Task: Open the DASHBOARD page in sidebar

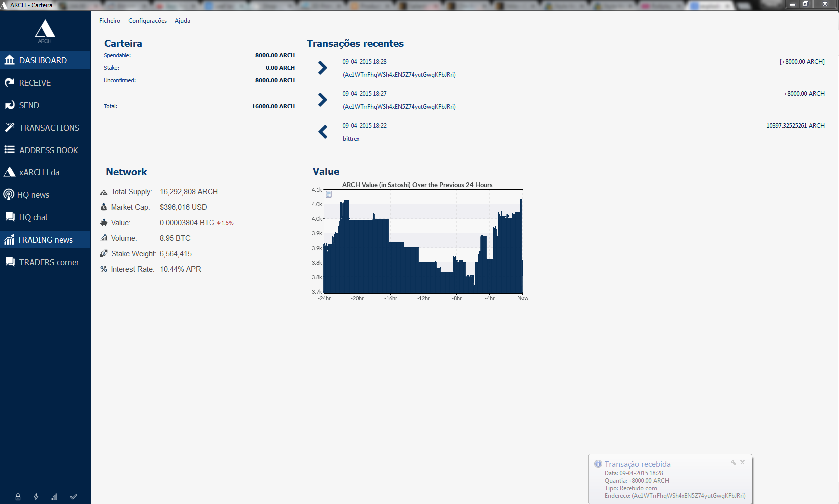Action: pos(45,60)
